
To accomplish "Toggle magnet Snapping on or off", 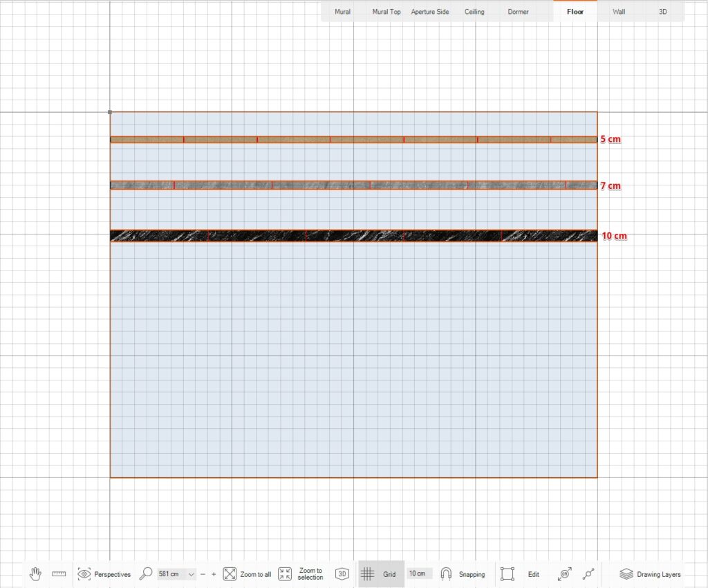I will pyautogui.click(x=463, y=574).
